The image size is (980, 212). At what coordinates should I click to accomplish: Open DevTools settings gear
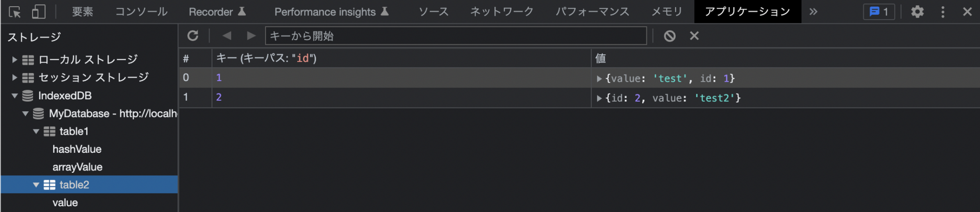[917, 12]
